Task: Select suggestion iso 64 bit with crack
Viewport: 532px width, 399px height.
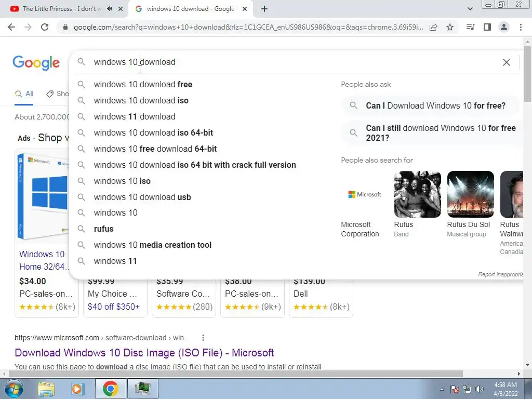Action: click(x=195, y=165)
